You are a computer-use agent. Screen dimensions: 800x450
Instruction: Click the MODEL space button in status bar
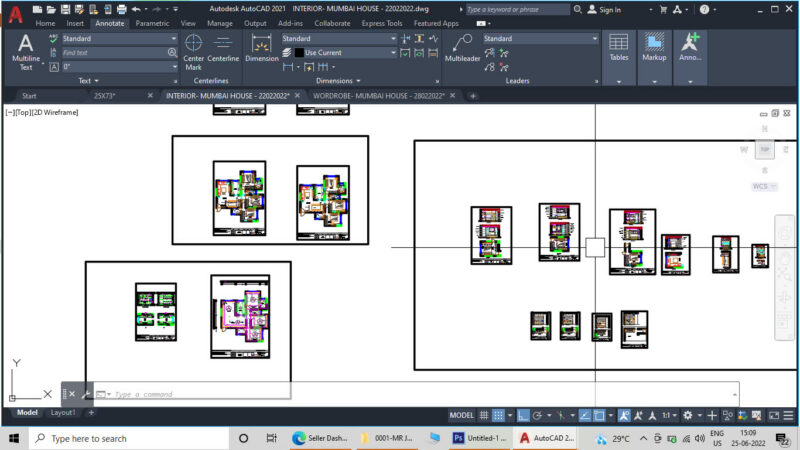click(462, 415)
